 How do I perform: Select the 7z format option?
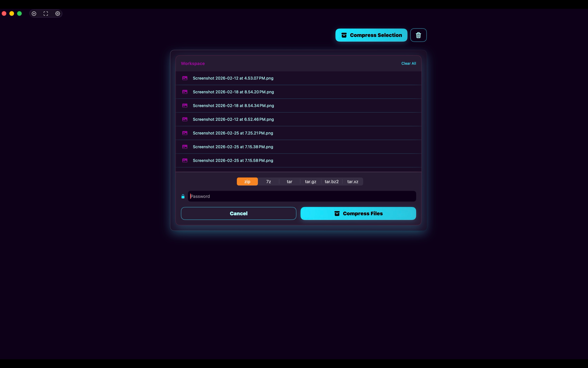[268, 182]
